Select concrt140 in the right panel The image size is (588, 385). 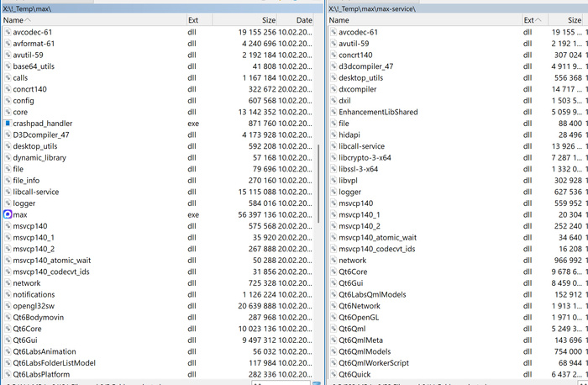[x=355, y=55]
